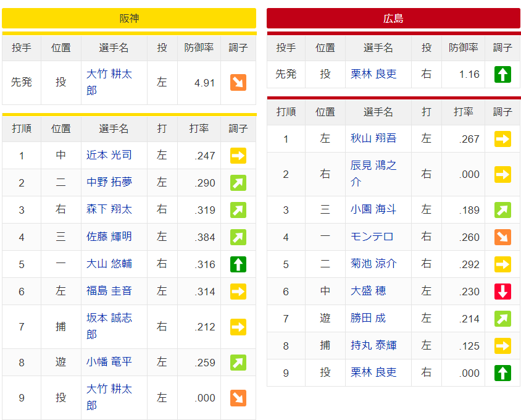
Task: Open the 菊池 涼介 player profile link
Action: (373, 264)
